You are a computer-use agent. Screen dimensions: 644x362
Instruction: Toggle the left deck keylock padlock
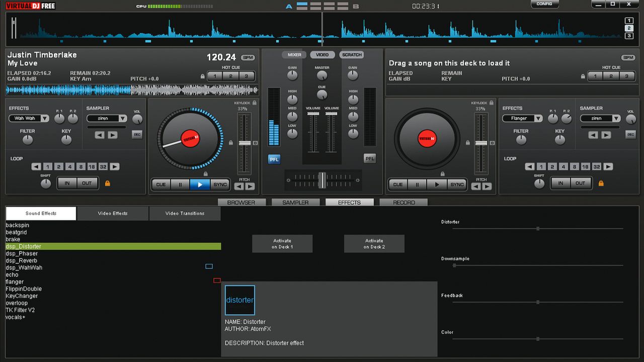tap(255, 103)
